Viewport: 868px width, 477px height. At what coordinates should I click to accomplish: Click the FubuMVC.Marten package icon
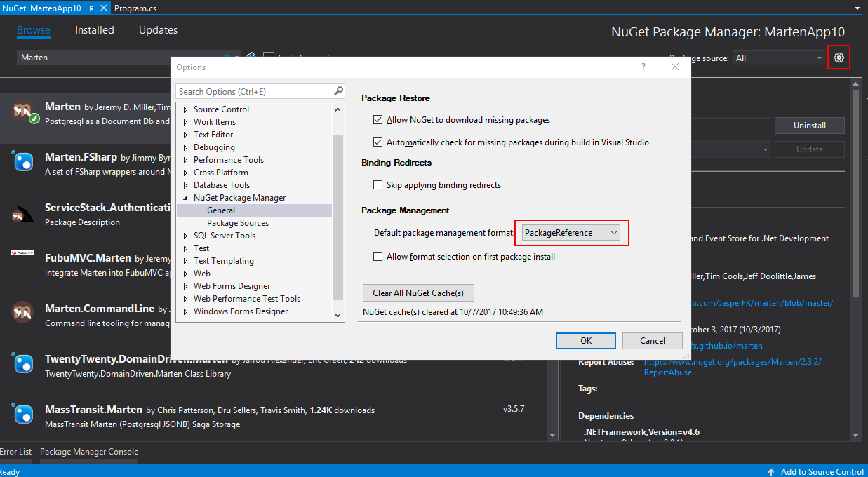(x=23, y=253)
